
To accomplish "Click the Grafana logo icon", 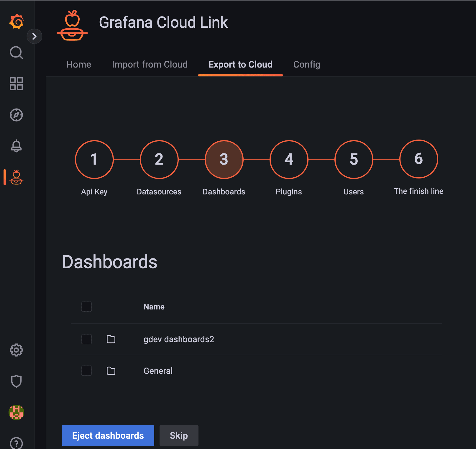I will 16,22.
